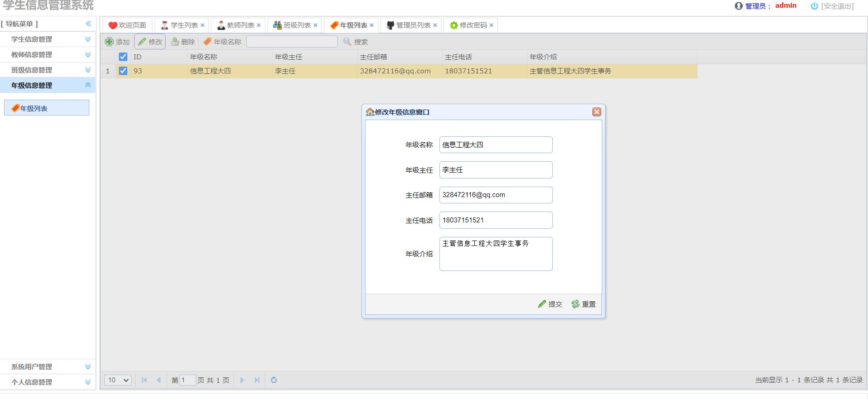Click the page number input box

coord(188,380)
